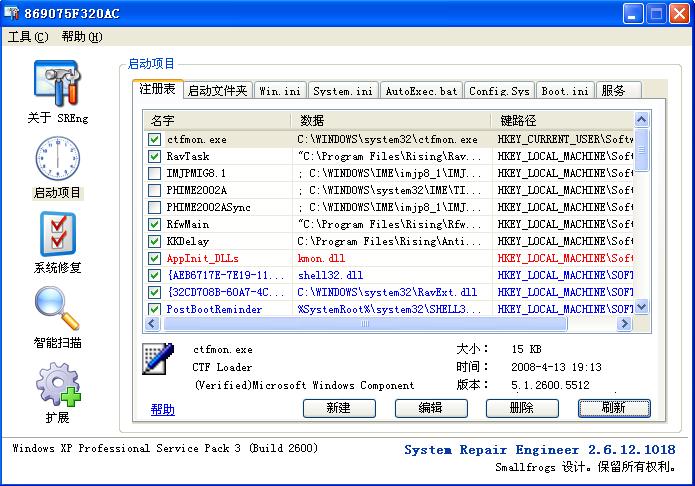Viewport: 695px width, 486px height.
Task: Uncheck the AppInit_DLLs entry
Action: pos(154,258)
